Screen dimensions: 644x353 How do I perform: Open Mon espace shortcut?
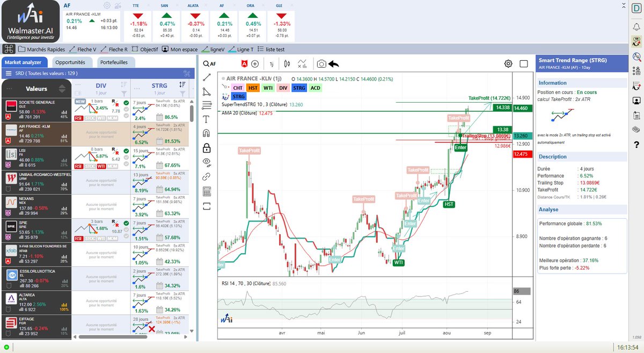click(x=180, y=49)
